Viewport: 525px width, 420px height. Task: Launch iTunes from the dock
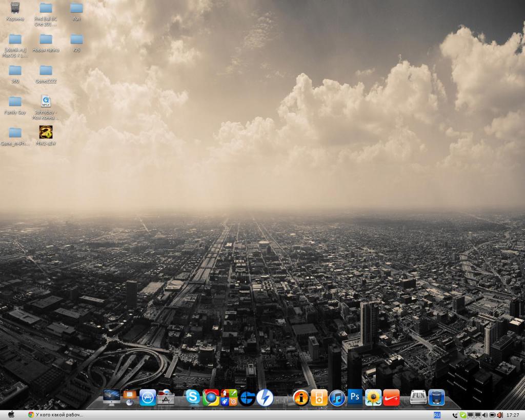(337, 397)
